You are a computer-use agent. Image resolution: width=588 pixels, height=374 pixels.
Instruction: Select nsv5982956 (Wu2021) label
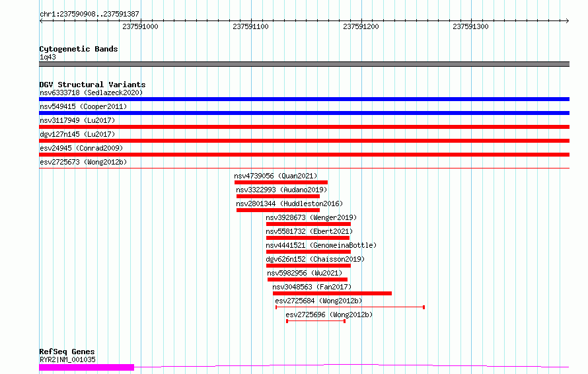coord(305,273)
